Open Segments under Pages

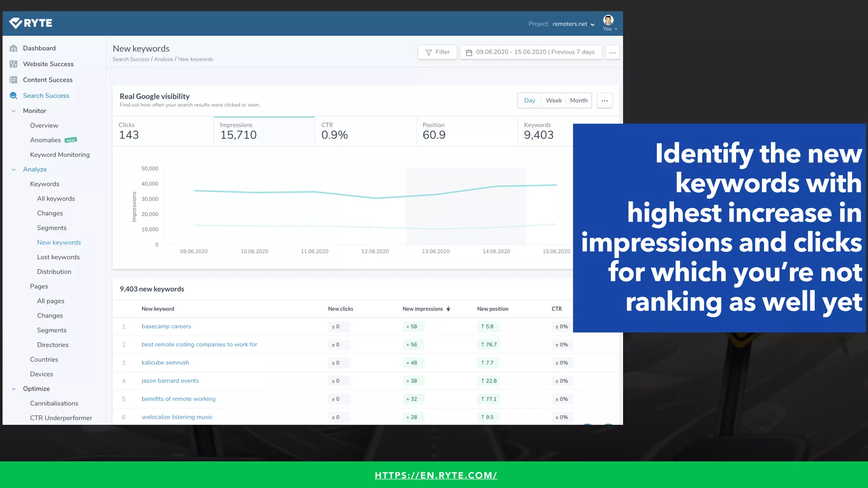(52, 330)
